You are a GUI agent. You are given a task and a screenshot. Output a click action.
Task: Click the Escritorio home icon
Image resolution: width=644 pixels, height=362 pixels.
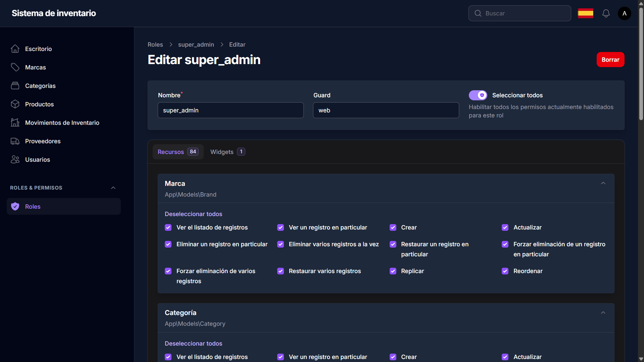15,49
